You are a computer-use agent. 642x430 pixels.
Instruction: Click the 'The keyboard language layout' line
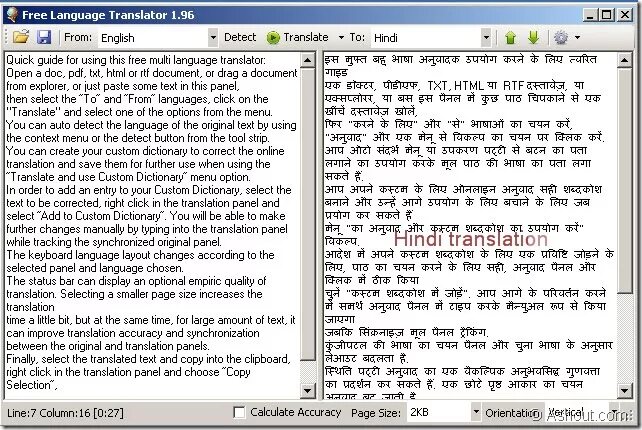click(140, 255)
